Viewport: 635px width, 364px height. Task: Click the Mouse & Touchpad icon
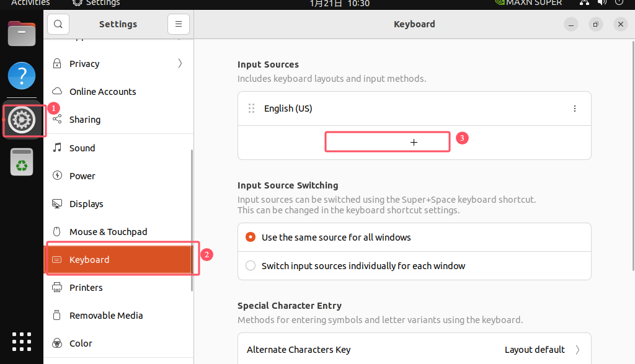click(x=56, y=231)
